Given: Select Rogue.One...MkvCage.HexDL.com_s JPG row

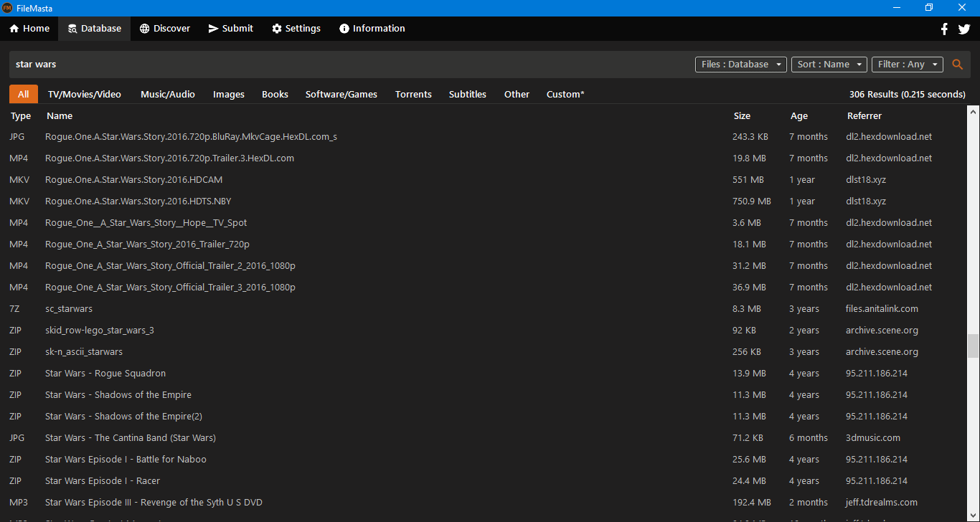Looking at the screenshot, I should (484, 137).
